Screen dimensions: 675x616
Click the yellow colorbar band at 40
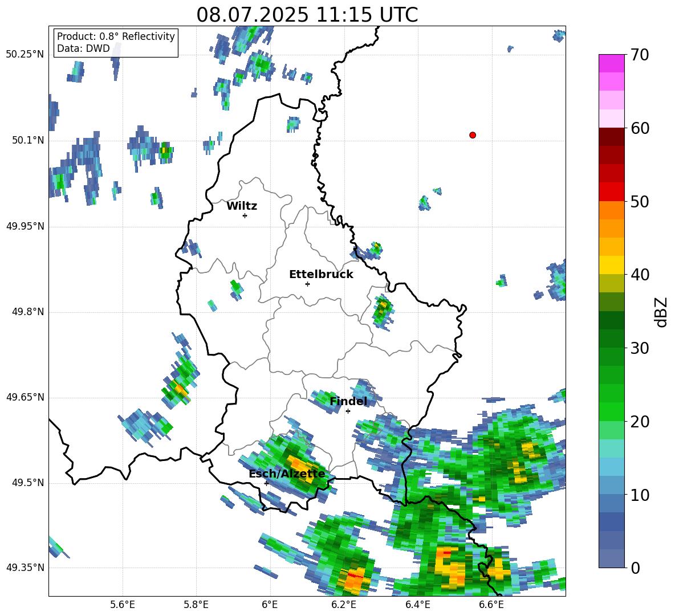611,265
